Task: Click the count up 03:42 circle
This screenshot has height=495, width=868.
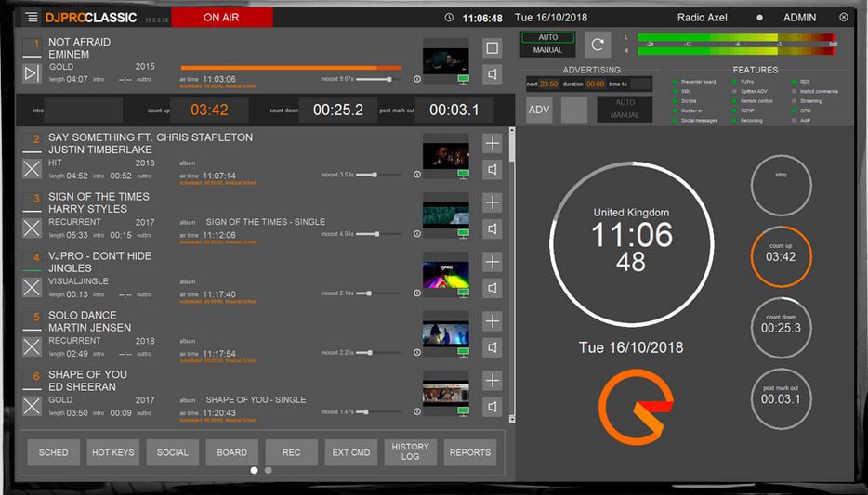Action: coord(781,256)
